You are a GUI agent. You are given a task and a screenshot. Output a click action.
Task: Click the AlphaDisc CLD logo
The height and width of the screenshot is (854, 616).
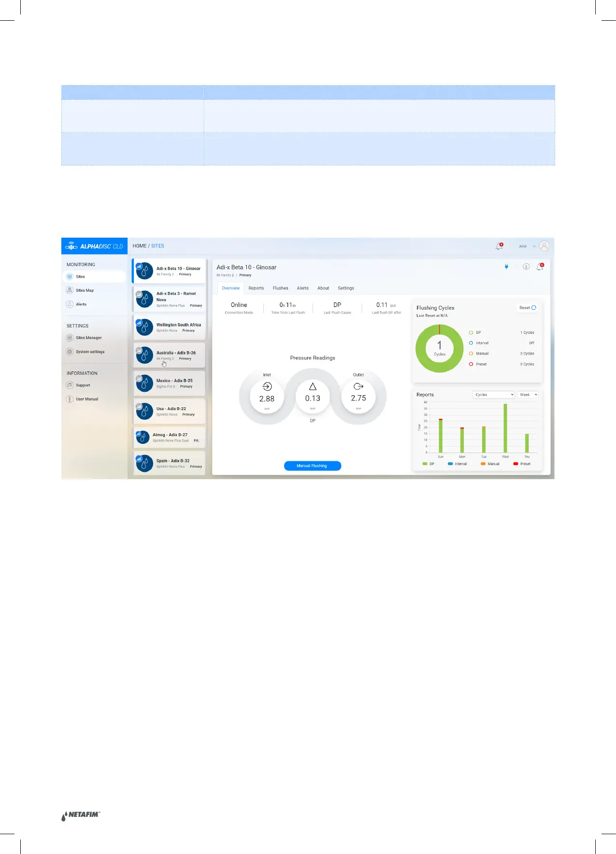click(94, 246)
